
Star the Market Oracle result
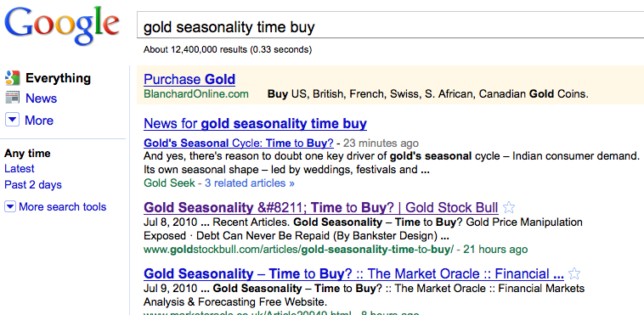click(574, 273)
